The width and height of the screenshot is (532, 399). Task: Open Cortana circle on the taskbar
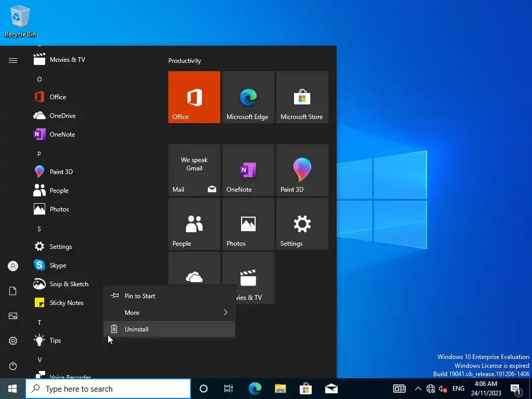(x=204, y=389)
